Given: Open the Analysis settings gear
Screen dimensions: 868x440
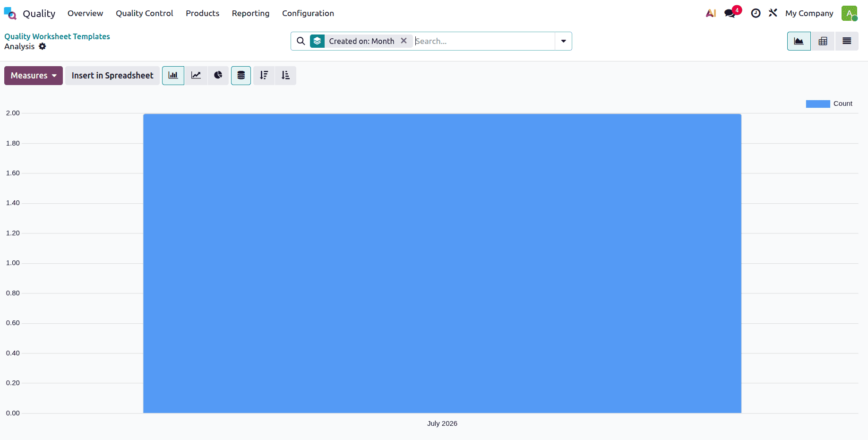Looking at the screenshot, I should coord(43,46).
